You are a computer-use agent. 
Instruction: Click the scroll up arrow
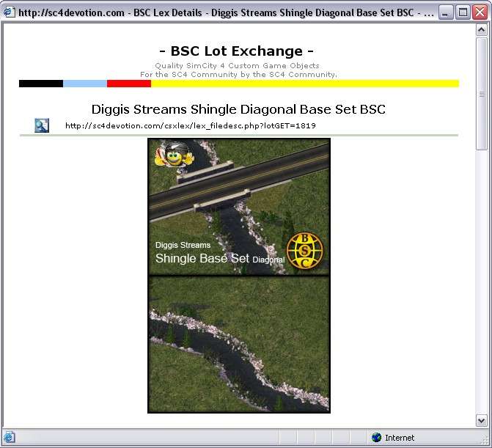[x=481, y=30]
